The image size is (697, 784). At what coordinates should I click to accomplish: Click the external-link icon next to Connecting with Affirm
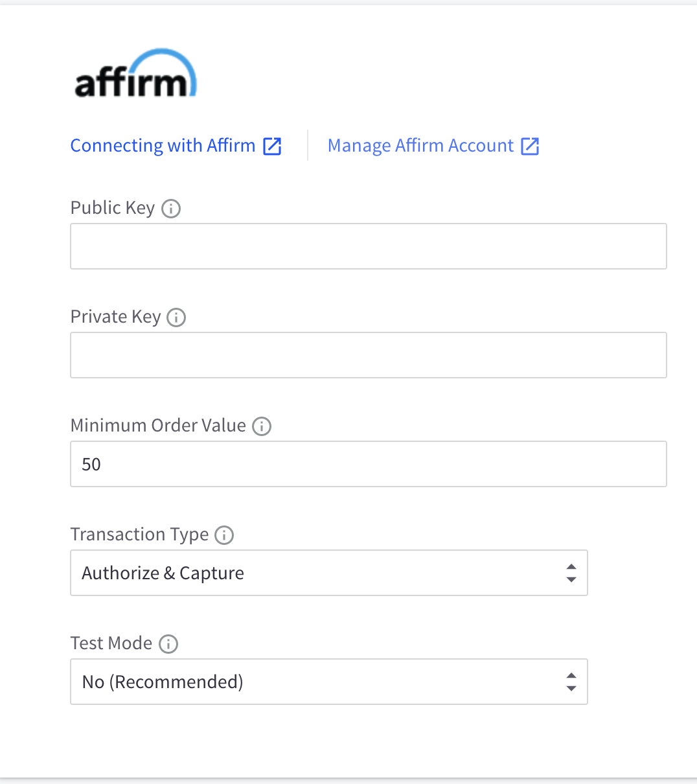click(273, 145)
